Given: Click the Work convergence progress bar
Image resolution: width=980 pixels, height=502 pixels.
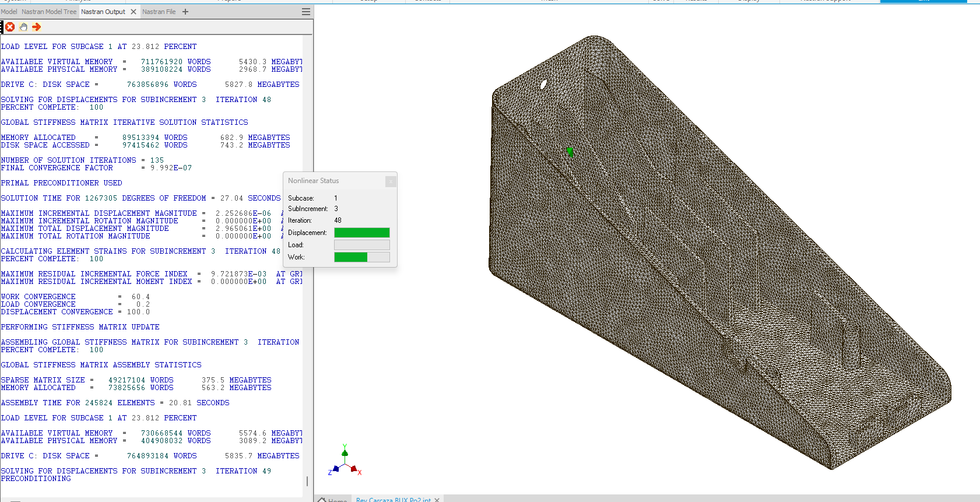Looking at the screenshot, I should (361, 257).
